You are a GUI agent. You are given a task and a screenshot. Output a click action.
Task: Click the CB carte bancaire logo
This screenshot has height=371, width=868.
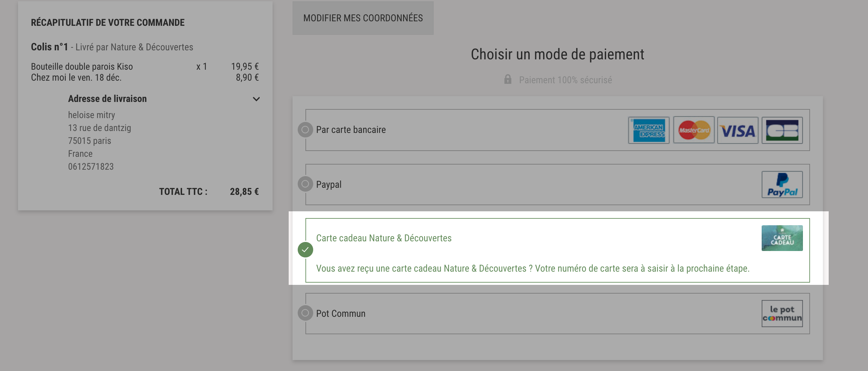782,130
